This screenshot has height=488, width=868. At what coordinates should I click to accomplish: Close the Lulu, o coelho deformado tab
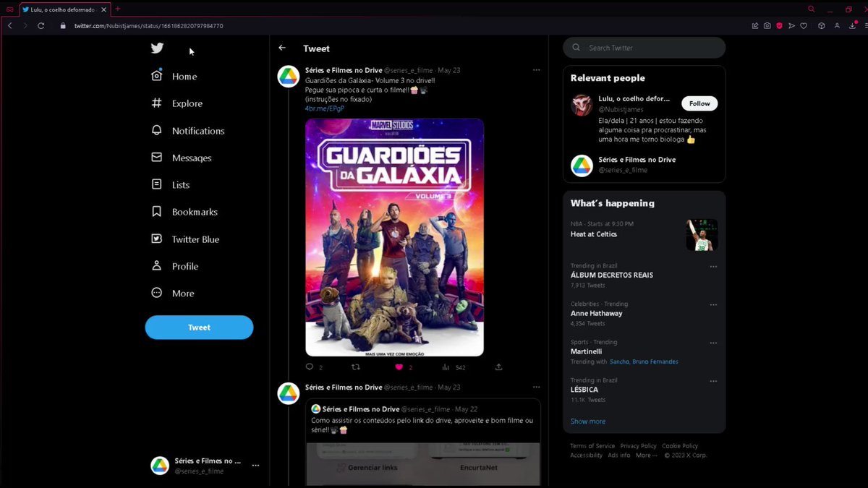click(103, 9)
